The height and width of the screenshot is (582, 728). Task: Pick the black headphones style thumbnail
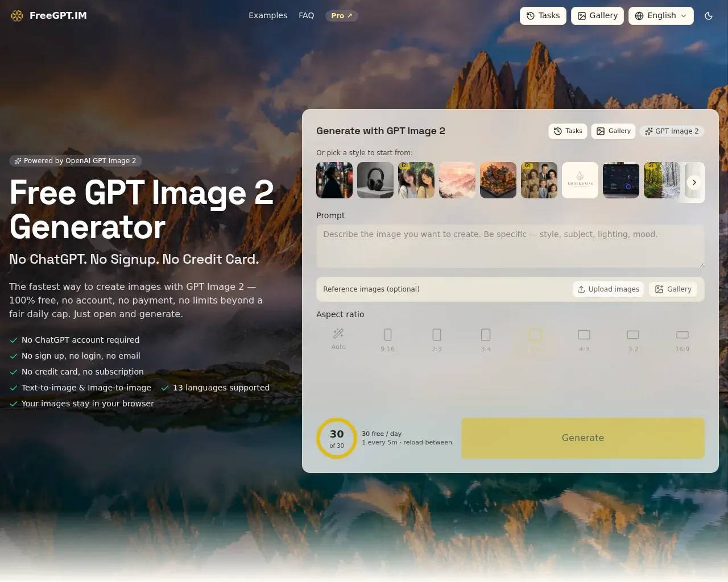click(375, 180)
